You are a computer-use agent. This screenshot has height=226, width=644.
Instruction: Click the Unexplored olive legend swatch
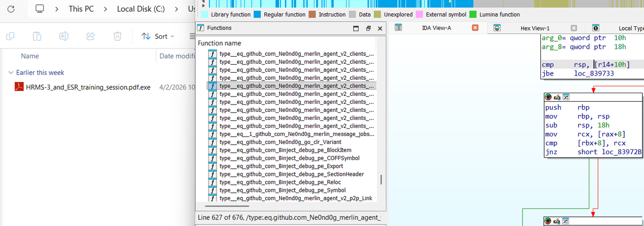point(378,14)
